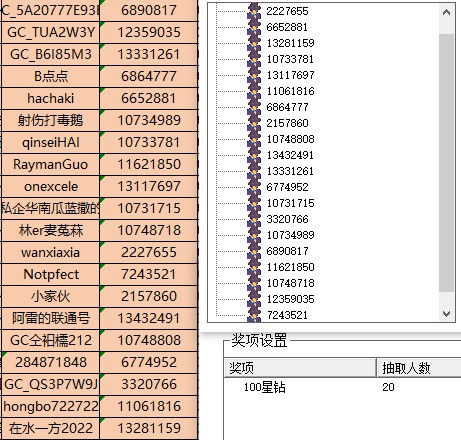Screen dimensions: 461x440
Task: Select spreadsheet cell with ID 11621850
Action: (x=149, y=164)
